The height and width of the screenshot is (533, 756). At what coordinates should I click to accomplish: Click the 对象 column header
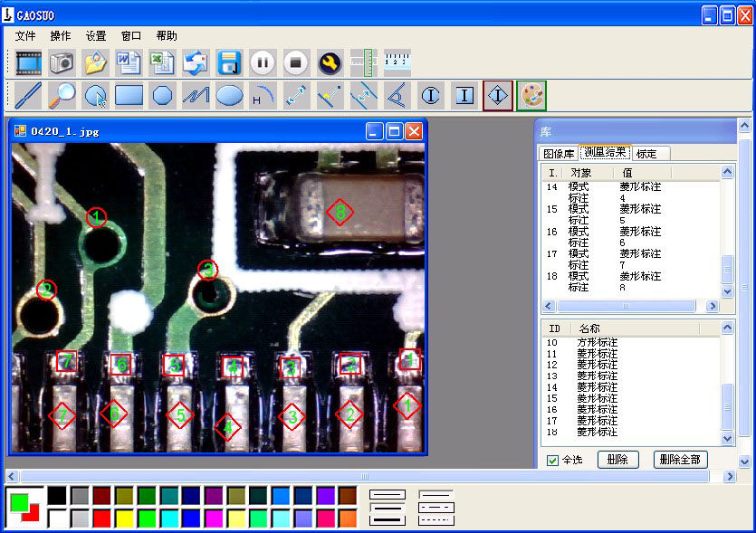point(588,173)
